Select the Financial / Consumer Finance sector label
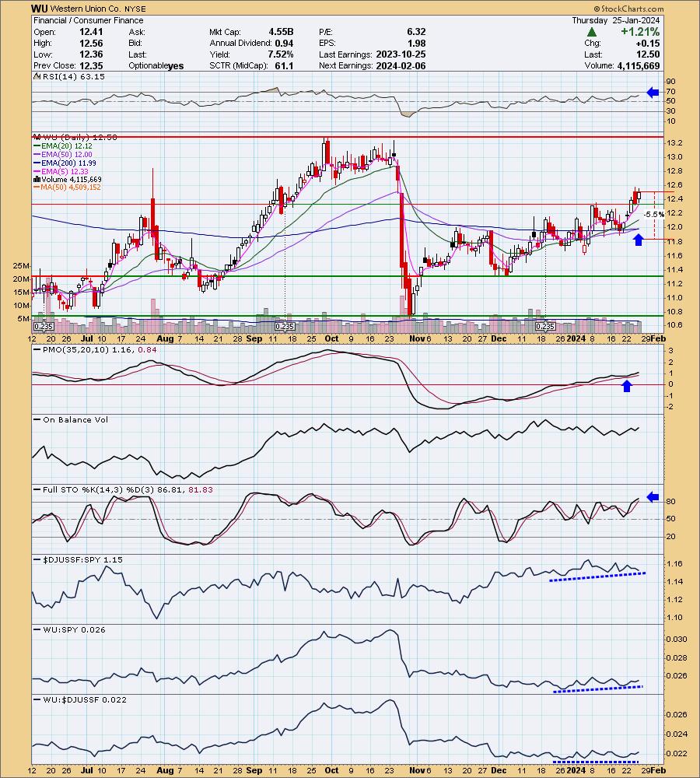 coord(89,20)
